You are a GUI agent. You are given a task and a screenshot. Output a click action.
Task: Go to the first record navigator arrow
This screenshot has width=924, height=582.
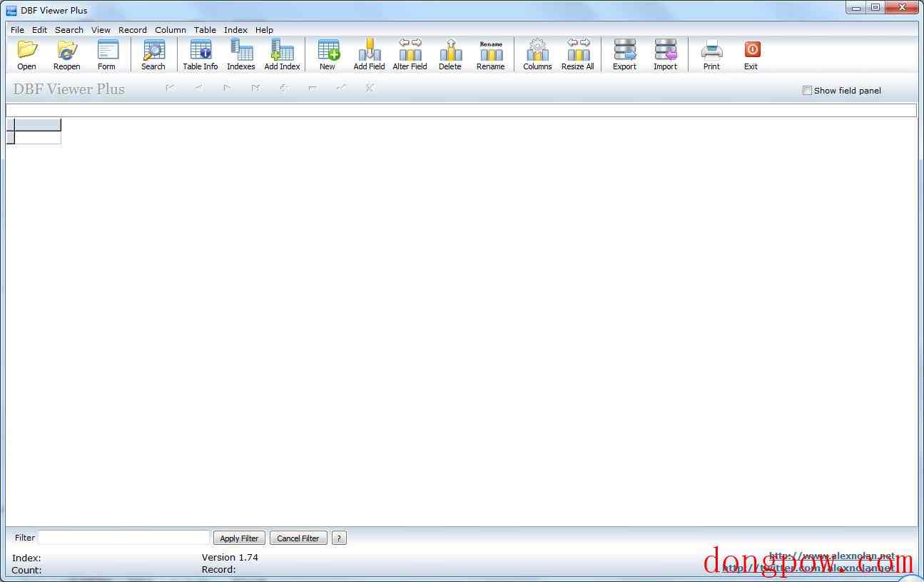(170, 88)
